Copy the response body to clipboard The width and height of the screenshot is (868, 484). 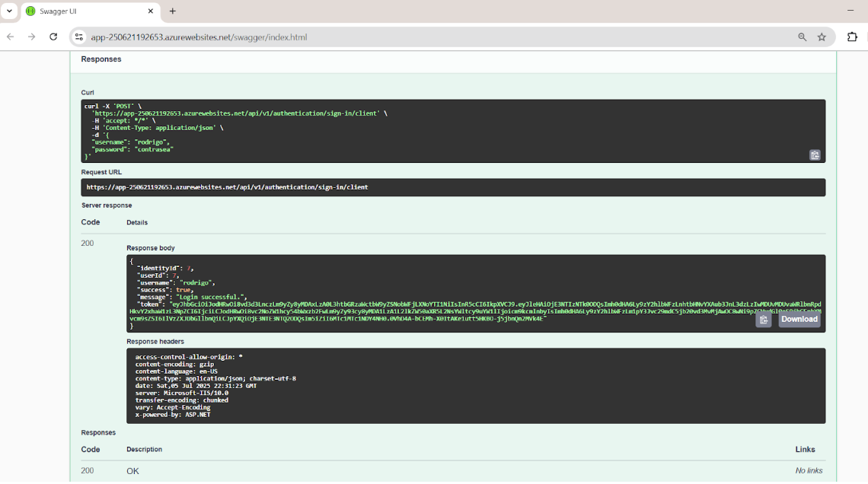tap(764, 320)
